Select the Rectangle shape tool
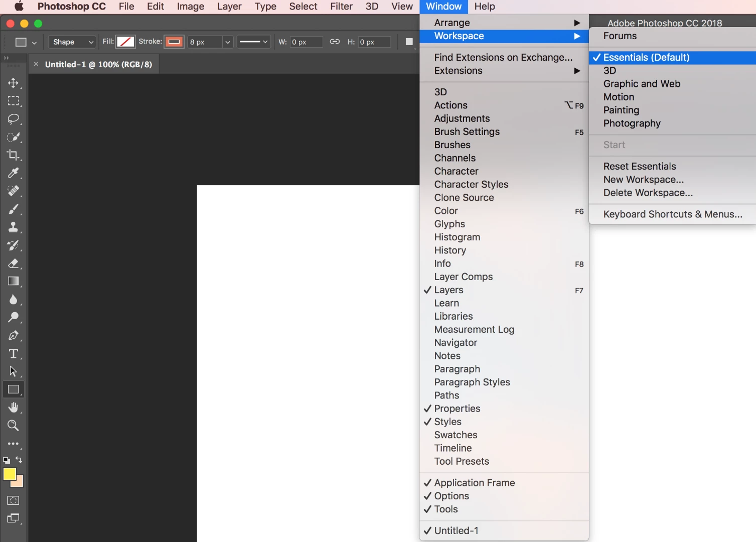The height and width of the screenshot is (542, 756). tap(14, 389)
